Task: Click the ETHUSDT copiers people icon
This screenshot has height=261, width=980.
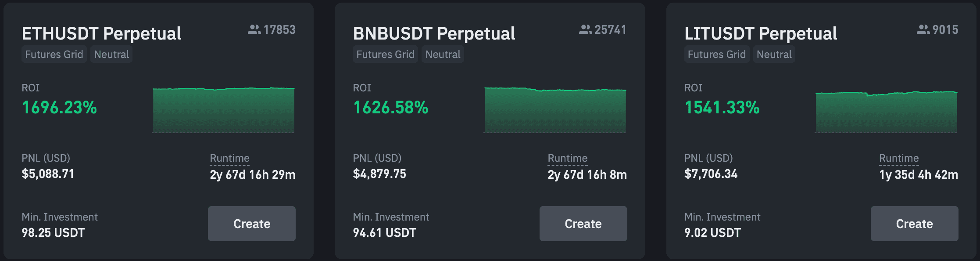Action: pos(254,29)
